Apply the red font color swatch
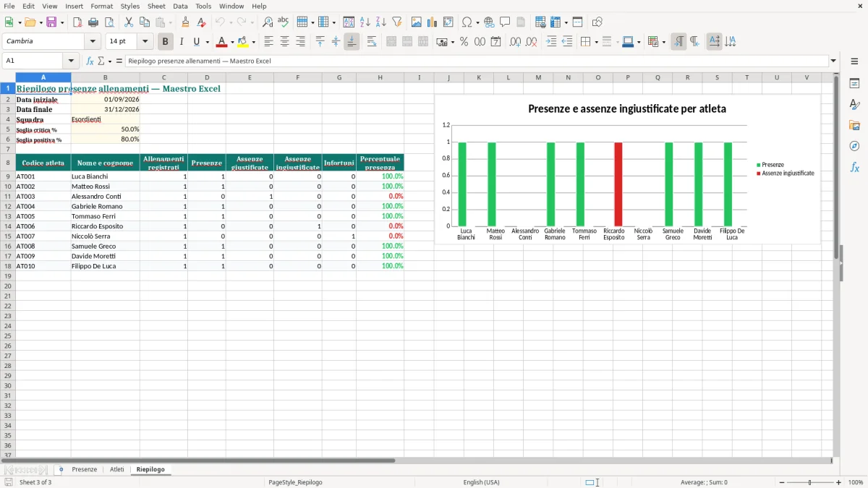The height and width of the screenshot is (488, 868). tap(221, 42)
